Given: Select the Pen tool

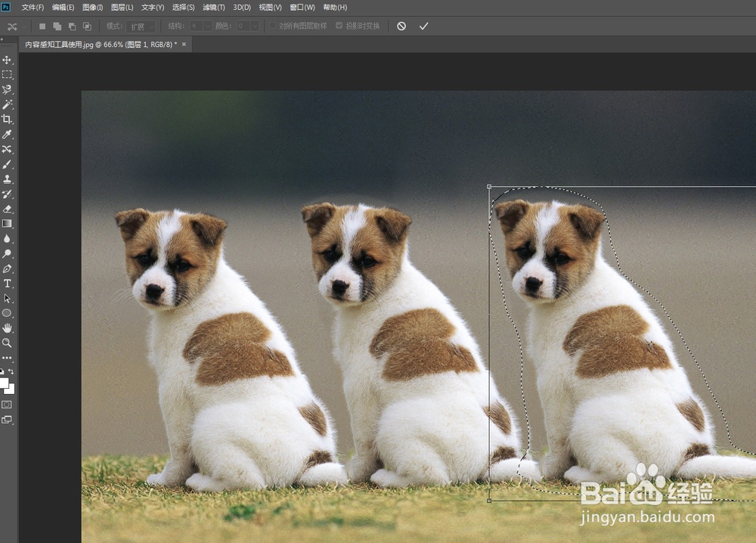Looking at the screenshot, I should tap(7, 268).
